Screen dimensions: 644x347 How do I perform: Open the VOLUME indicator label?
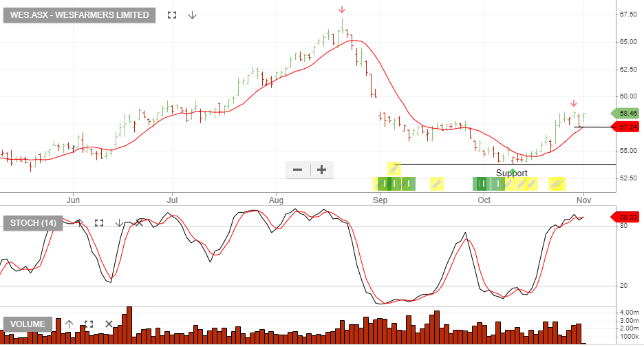pos(28,324)
